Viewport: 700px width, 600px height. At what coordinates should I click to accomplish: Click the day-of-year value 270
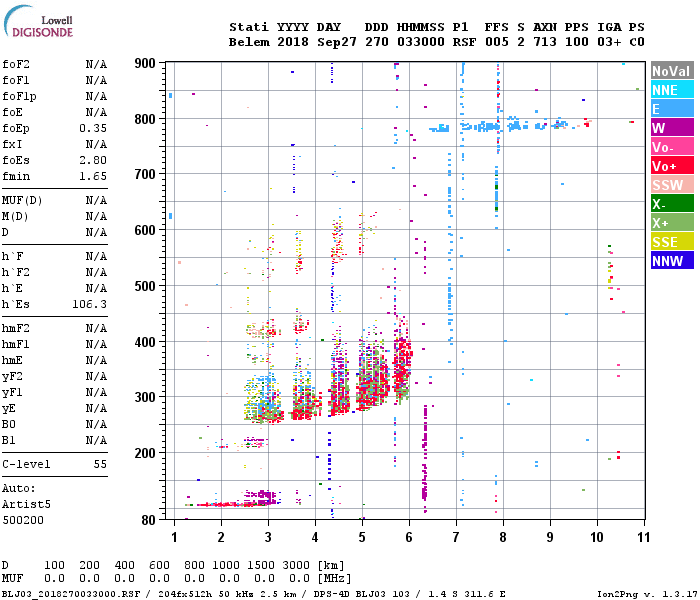point(377,42)
